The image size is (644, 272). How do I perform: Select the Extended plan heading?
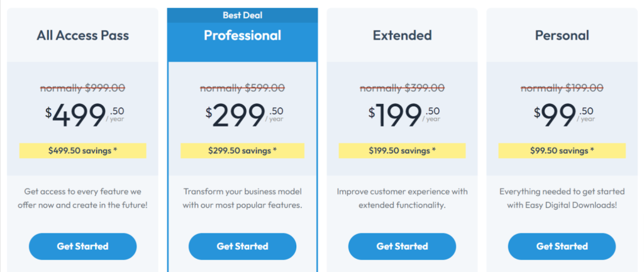click(x=402, y=35)
